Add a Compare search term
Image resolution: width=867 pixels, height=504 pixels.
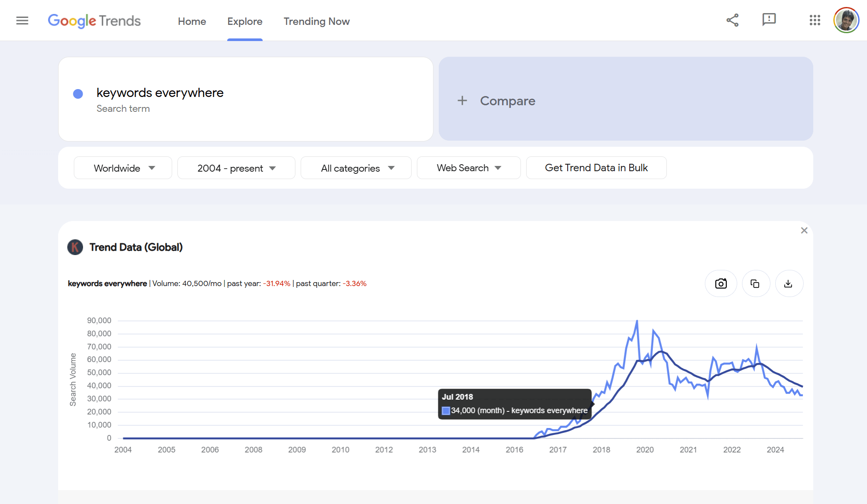[626, 99]
